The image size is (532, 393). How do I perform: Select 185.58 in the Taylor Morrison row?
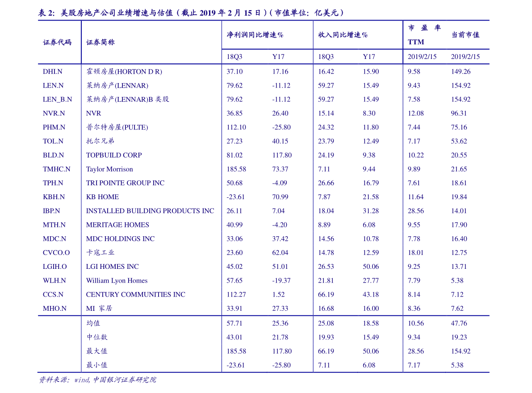click(x=236, y=169)
